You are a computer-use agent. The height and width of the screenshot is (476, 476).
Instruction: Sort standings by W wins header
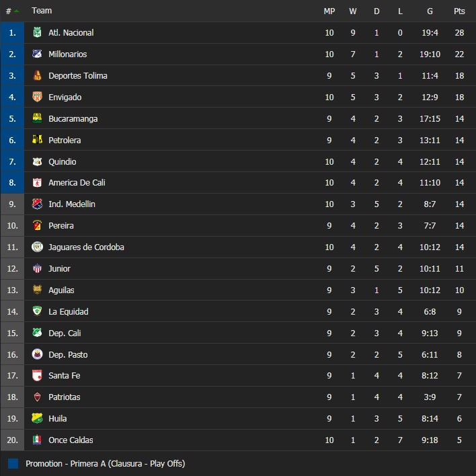[x=353, y=11]
